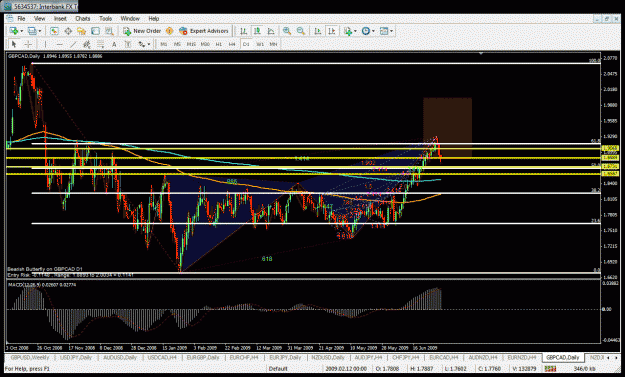Select the Trendline tool

[x=73, y=44]
